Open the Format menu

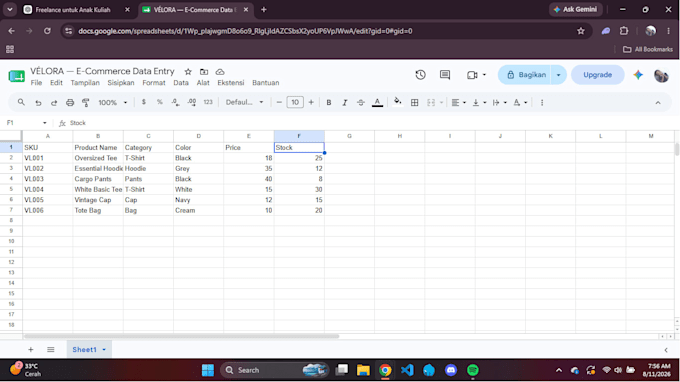(x=154, y=83)
